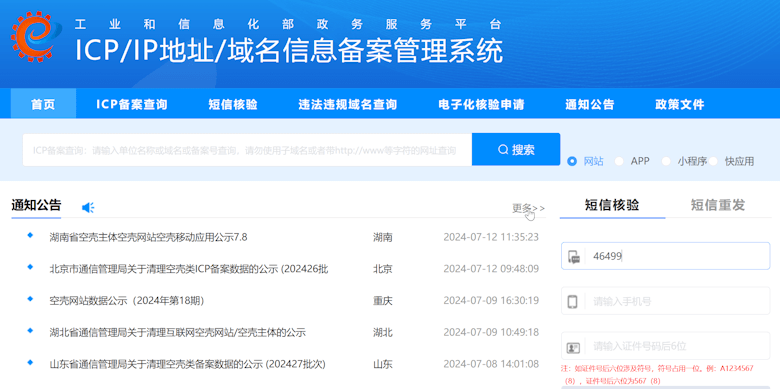This screenshot has height=389, width=780.
Task: Open 通知公告 in the navigation bar
Action: click(590, 104)
